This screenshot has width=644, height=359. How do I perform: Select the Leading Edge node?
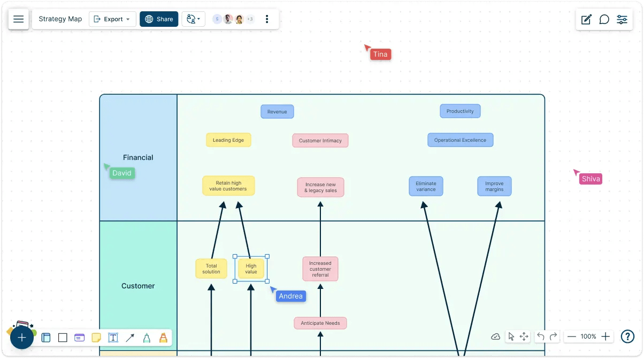click(228, 140)
